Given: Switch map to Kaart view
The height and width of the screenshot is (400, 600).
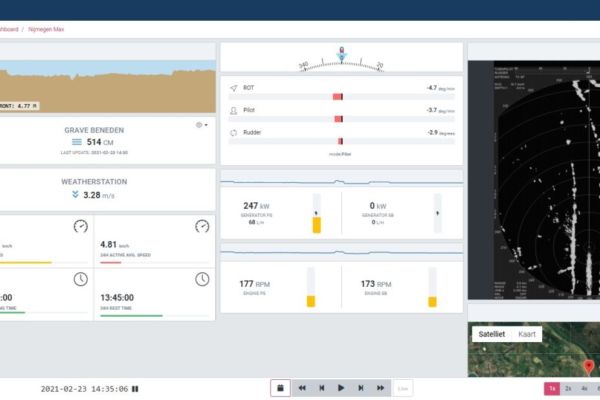Looking at the screenshot, I should pos(527,334).
